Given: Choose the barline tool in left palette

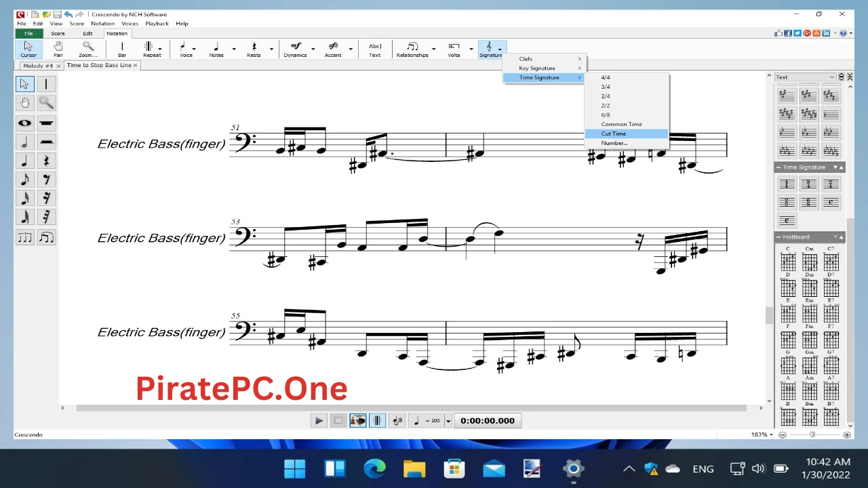Looking at the screenshot, I should tap(46, 84).
